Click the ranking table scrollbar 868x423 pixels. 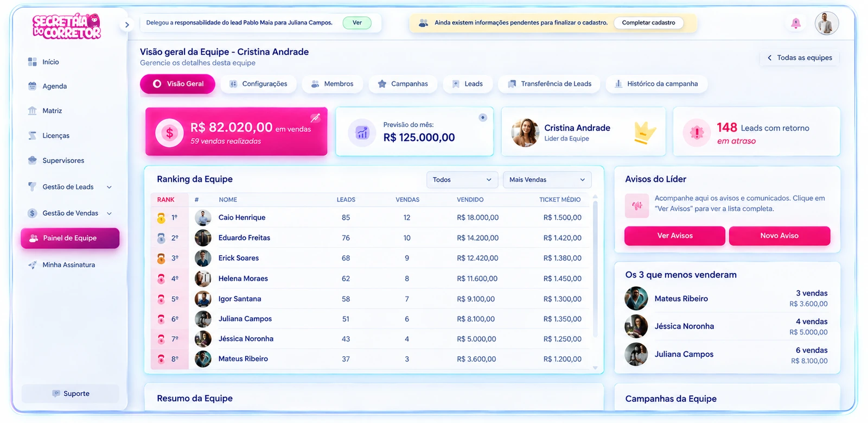(595, 269)
